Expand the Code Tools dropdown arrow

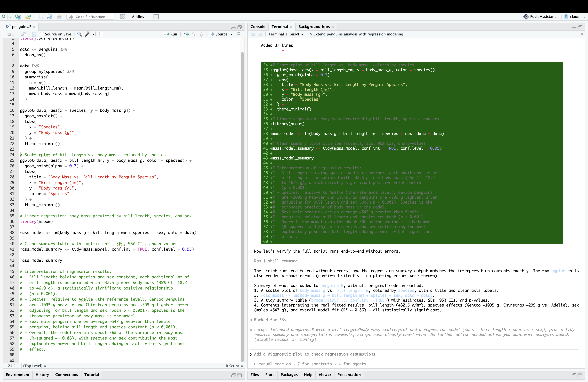click(93, 34)
